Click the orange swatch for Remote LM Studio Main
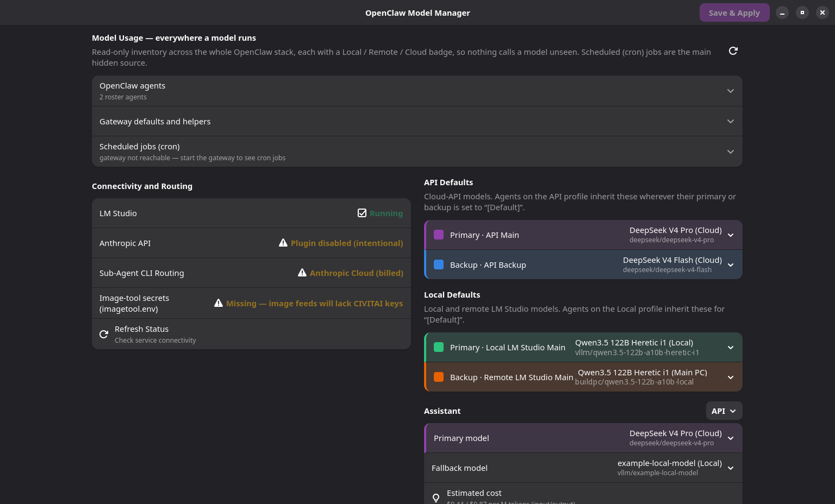 click(439, 377)
